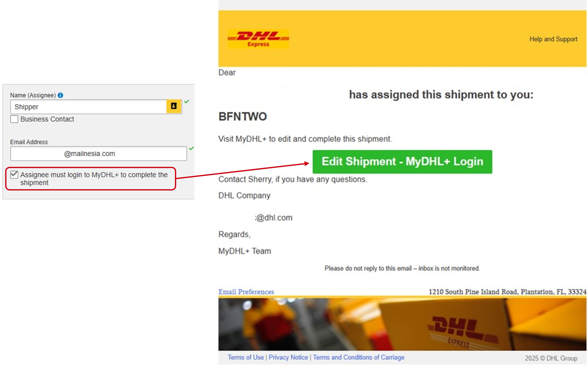Click the DHL box banner image
This screenshot has height=365, width=588.
coord(402,324)
